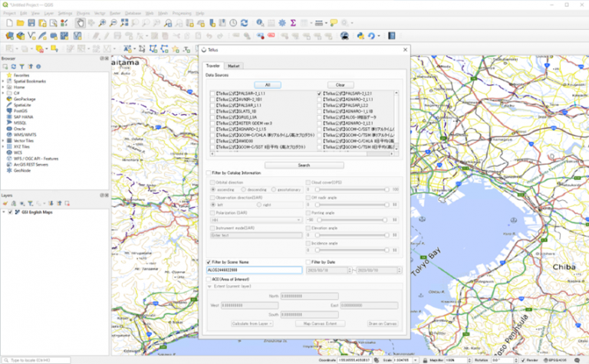Open the Project menu

(x=9, y=13)
